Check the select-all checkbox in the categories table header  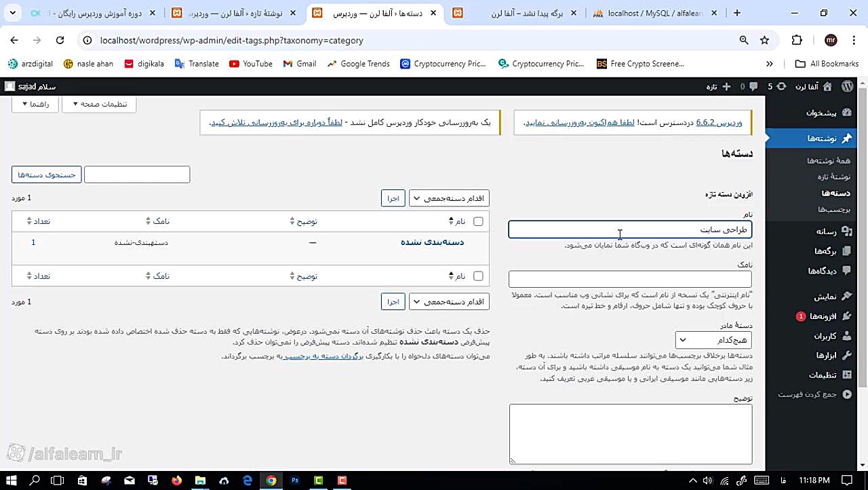tap(478, 221)
